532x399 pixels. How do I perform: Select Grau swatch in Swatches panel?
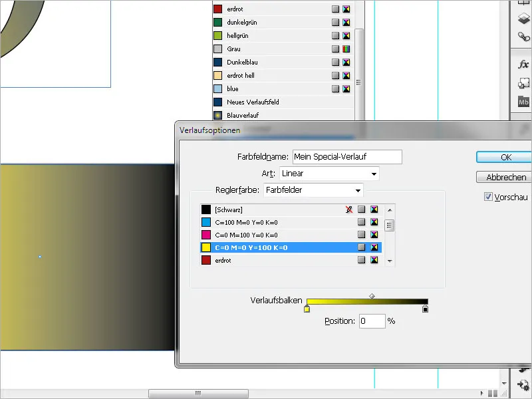pos(283,49)
